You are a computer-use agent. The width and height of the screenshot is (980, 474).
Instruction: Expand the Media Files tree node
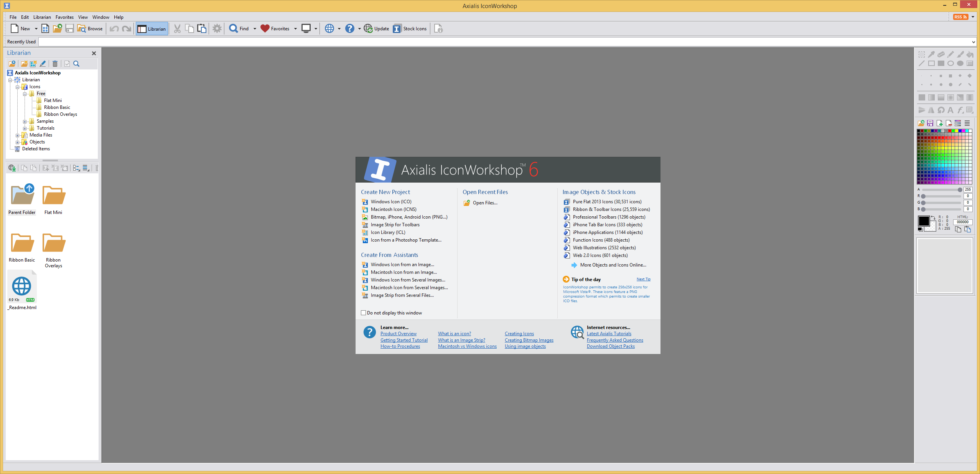[x=17, y=135]
